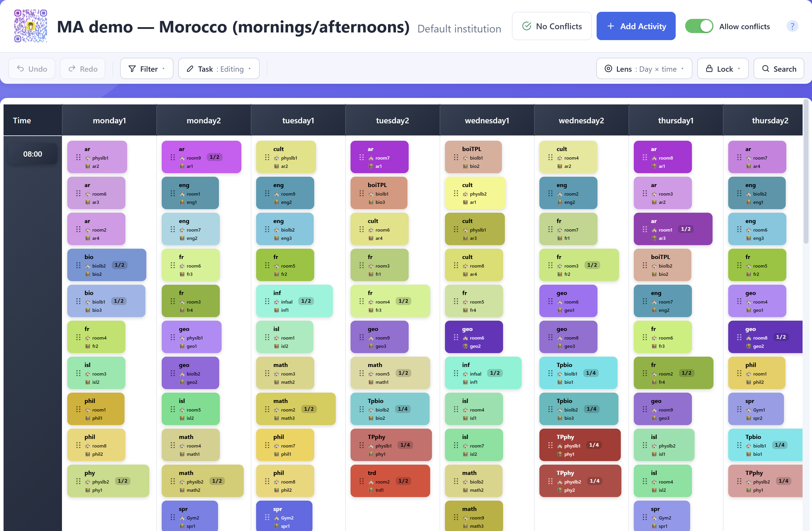Click the class icon beside wednesday1 geo2

coord(465,346)
